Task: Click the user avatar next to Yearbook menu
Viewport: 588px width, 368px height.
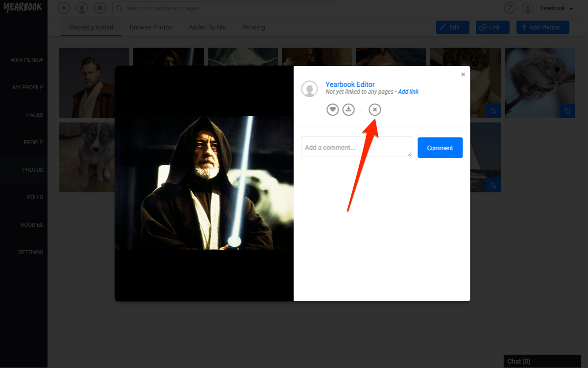Action: (x=528, y=8)
